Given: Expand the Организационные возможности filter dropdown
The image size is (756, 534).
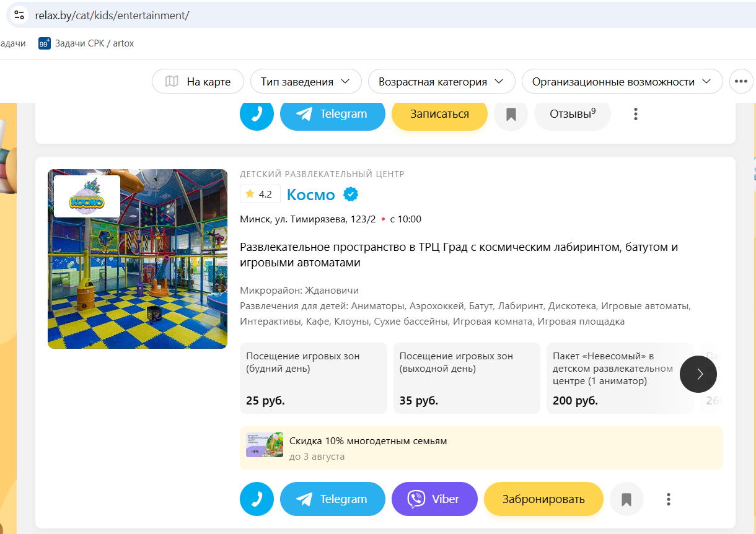Looking at the screenshot, I should (623, 81).
